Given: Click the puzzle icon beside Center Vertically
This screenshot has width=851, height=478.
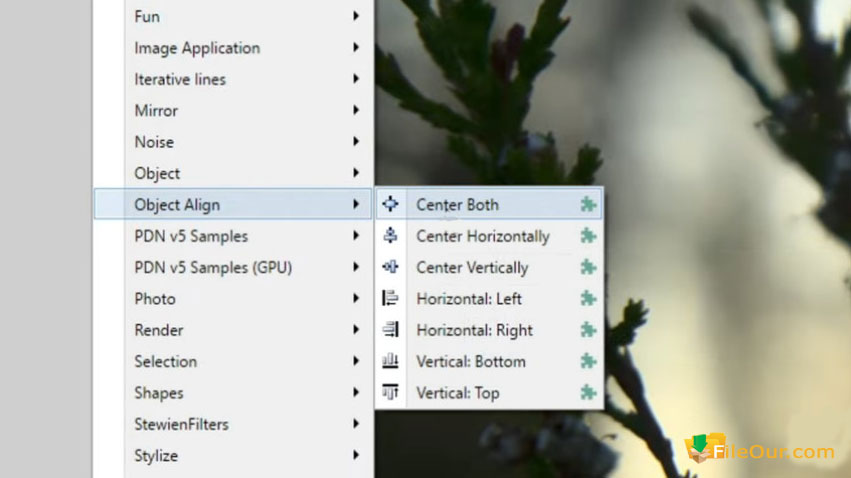Looking at the screenshot, I should (x=588, y=267).
